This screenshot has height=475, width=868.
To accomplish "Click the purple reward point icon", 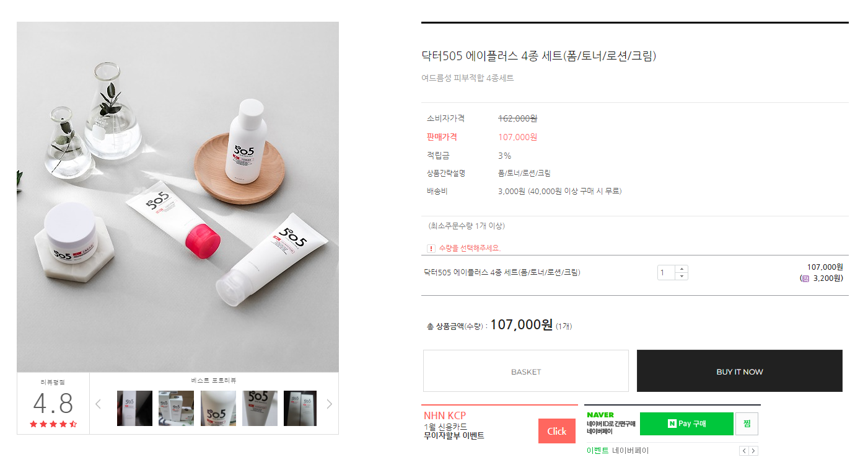I will (x=805, y=278).
